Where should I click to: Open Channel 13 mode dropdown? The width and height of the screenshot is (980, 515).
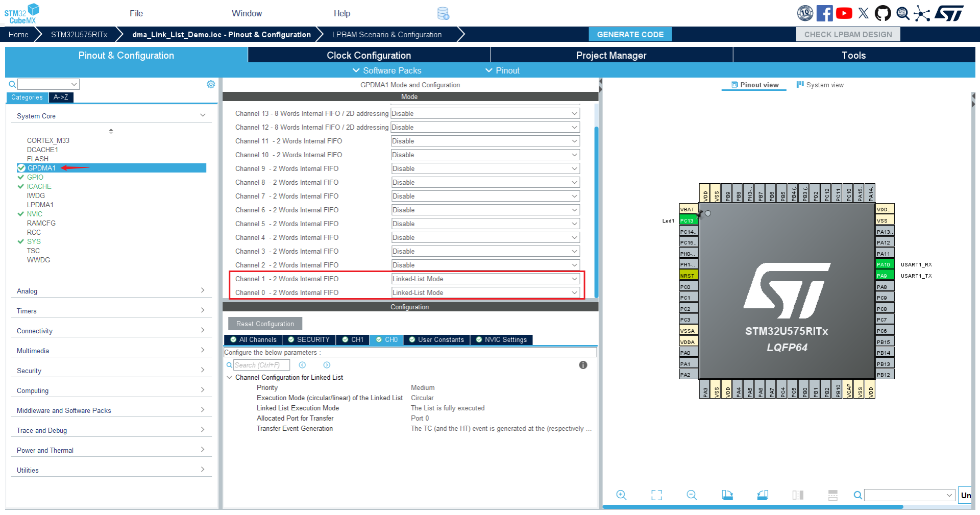485,113
